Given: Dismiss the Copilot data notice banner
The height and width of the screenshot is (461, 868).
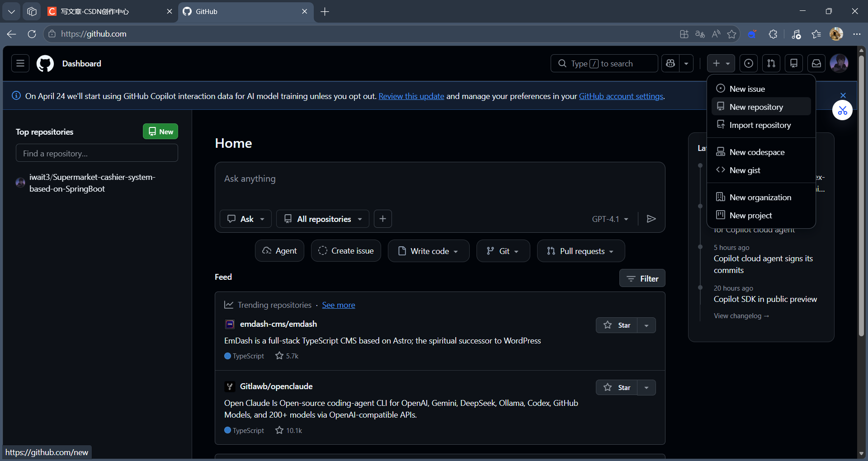Looking at the screenshot, I should click(x=843, y=95).
